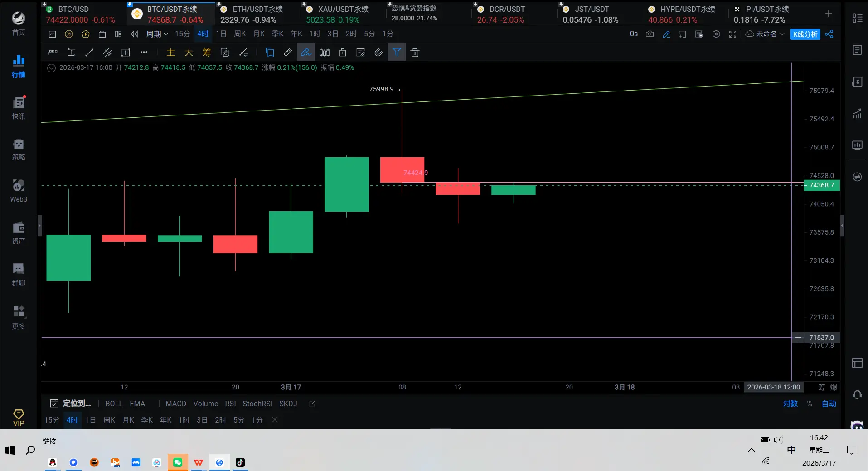The width and height of the screenshot is (868, 471).
Task: Take a chart screenshot with the camera icon
Action: pos(650,34)
